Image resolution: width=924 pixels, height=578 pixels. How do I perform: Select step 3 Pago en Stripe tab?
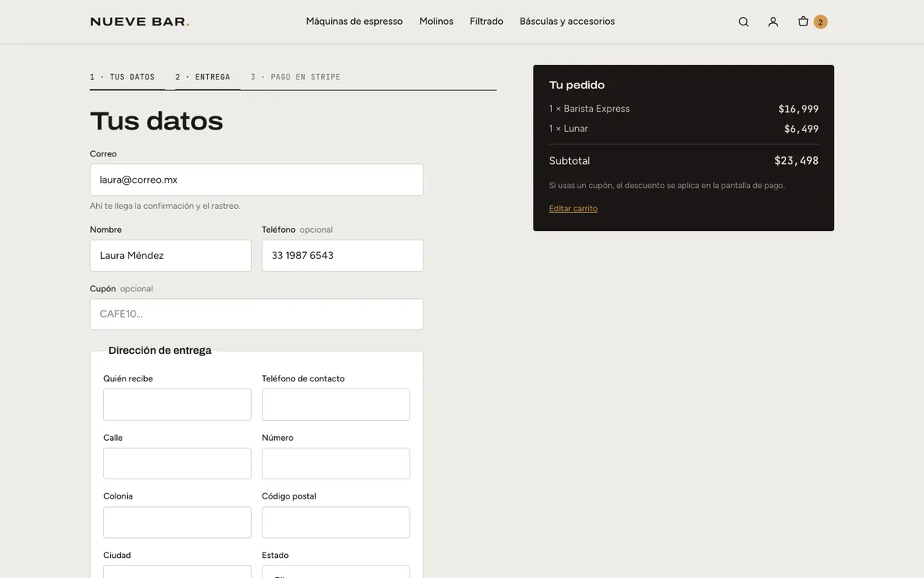coord(296,77)
